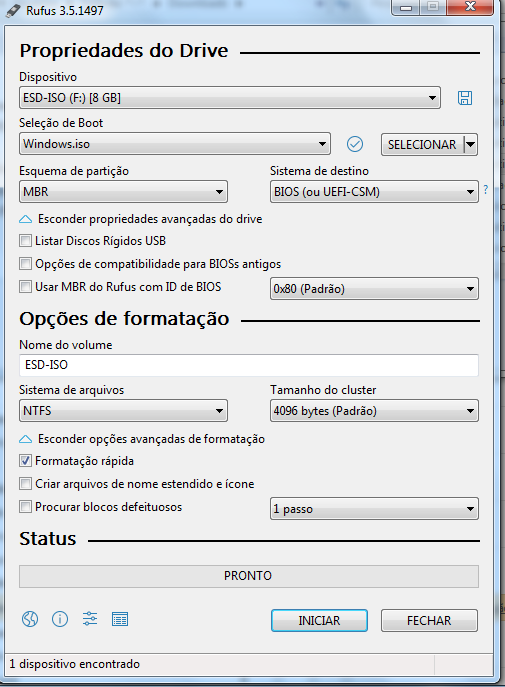Viewport: 505px width, 687px height.
Task: Open the About info icon
Action: pyautogui.click(x=60, y=619)
